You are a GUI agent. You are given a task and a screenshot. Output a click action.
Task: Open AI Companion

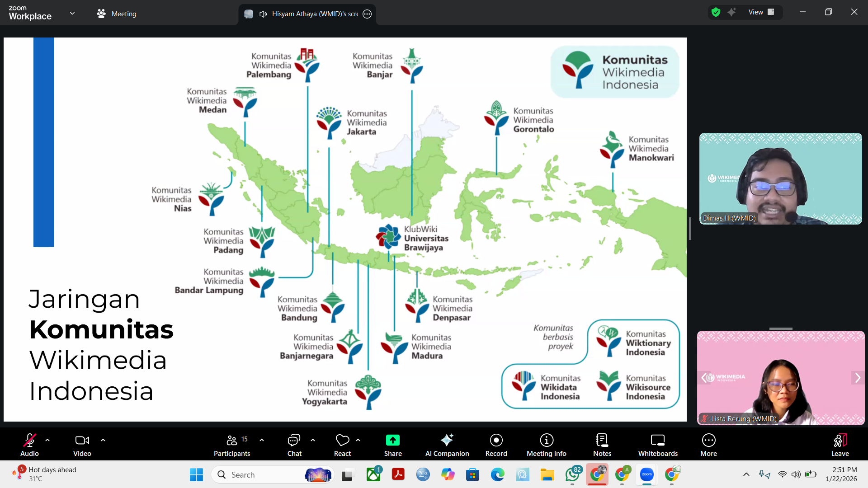click(x=447, y=444)
